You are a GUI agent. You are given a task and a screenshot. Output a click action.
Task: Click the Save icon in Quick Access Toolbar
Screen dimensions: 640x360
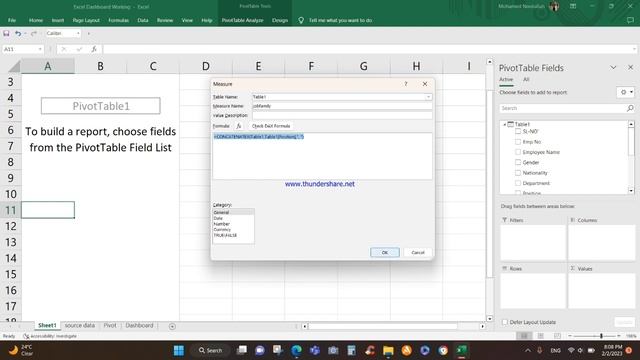[6, 33]
